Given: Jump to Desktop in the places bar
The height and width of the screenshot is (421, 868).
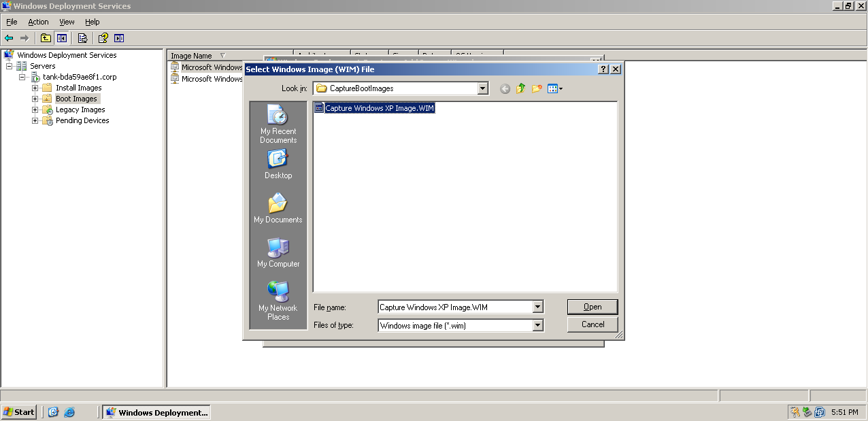Looking at the screenshot, I should [278, 165].
